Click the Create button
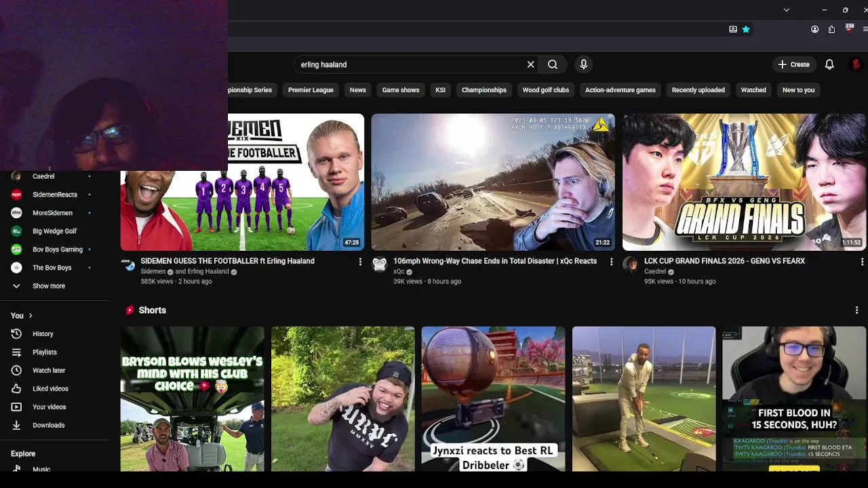 pos(793,64)
